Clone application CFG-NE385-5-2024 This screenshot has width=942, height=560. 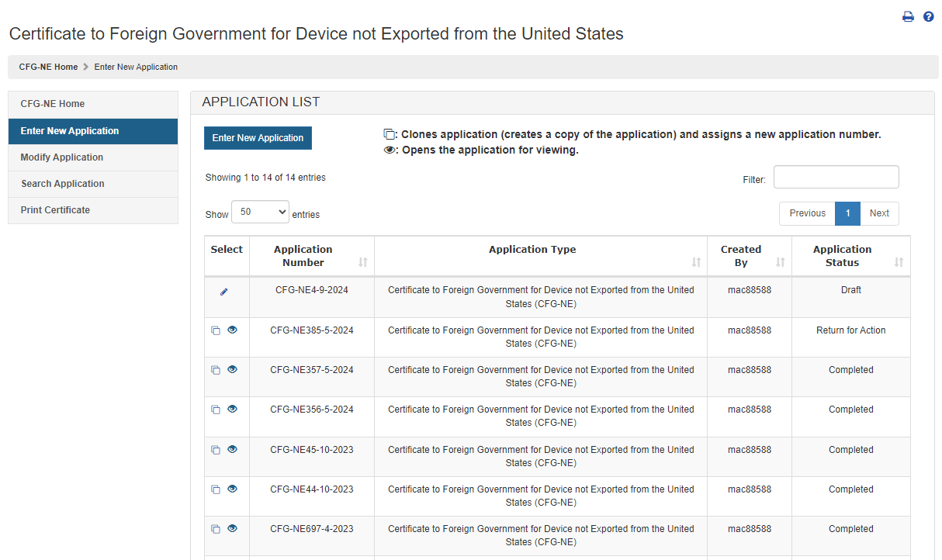tap(216, 330)
